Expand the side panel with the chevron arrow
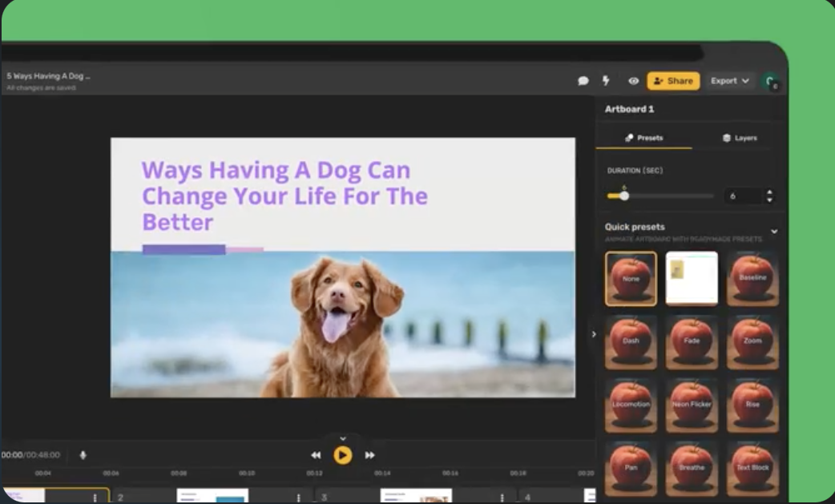Screen dimensions: 835x504 595,334
